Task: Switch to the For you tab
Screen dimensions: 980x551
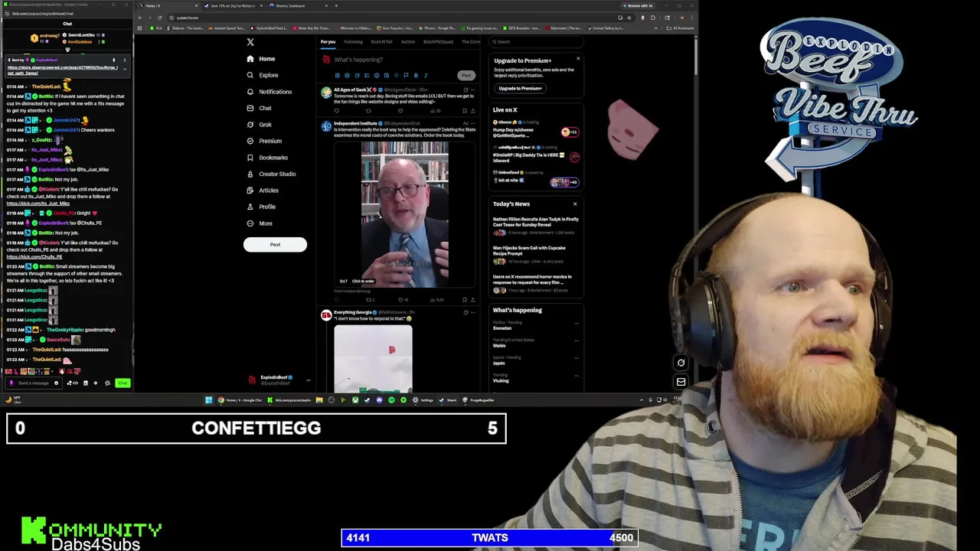Action: click(328, 42)
